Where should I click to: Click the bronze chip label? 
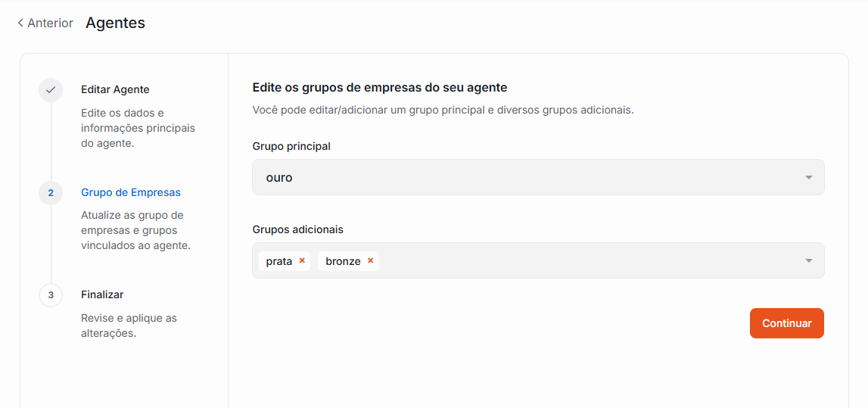click(x=343, y=261)
